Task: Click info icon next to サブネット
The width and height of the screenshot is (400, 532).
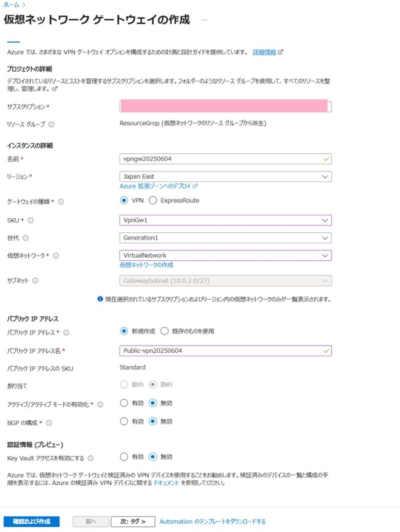Action: (35, 281)
